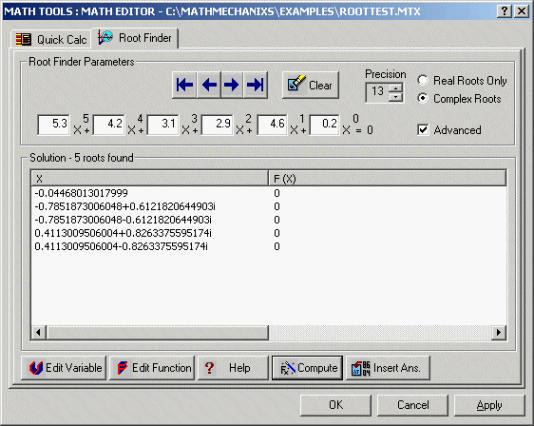Compute the polynomial roots
This screenshot has height=426, width=534.
click(307, 368)
